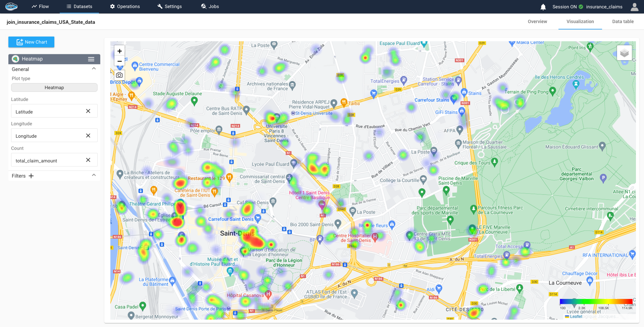The image size is (644, 327).
Task: Open the insurance_claims project link
Action: 604,7
